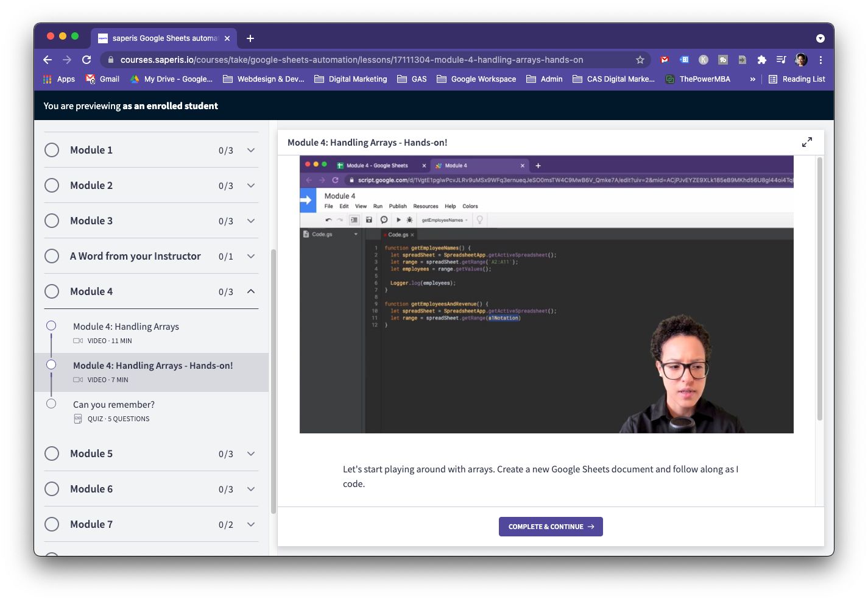
Task: Click the Complete & Continue button
Action: click(551, 527)
